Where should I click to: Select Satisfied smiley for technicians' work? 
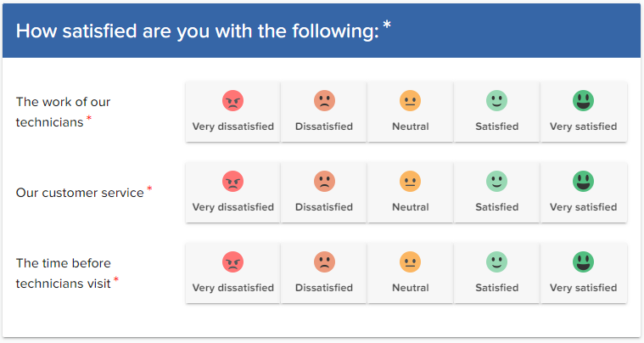(496, 101)
